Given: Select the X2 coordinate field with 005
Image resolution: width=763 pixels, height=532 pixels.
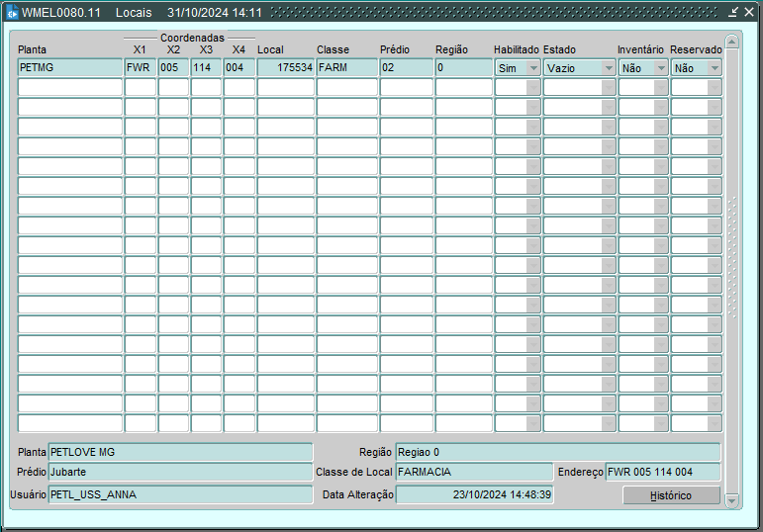Looking at the screenshot, I should coord(173,68).
